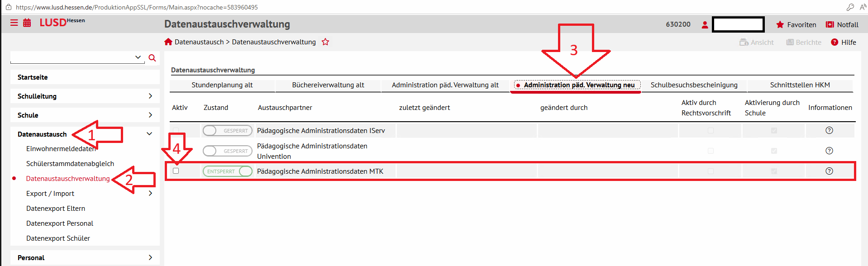Switch to the Büchereiverwaltung alt tab
This screenshot has width=868, height=266.
pos(328,85)
